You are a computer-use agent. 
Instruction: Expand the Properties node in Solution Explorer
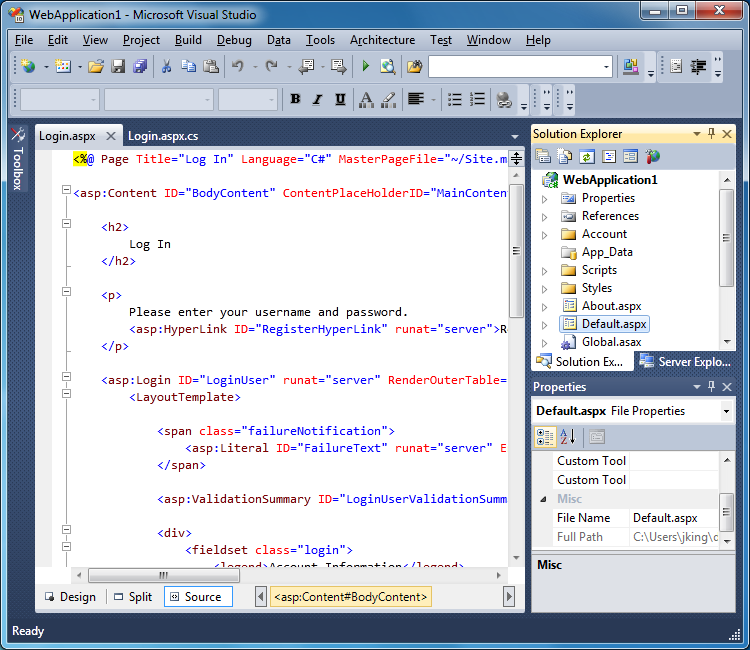[544, 199]
